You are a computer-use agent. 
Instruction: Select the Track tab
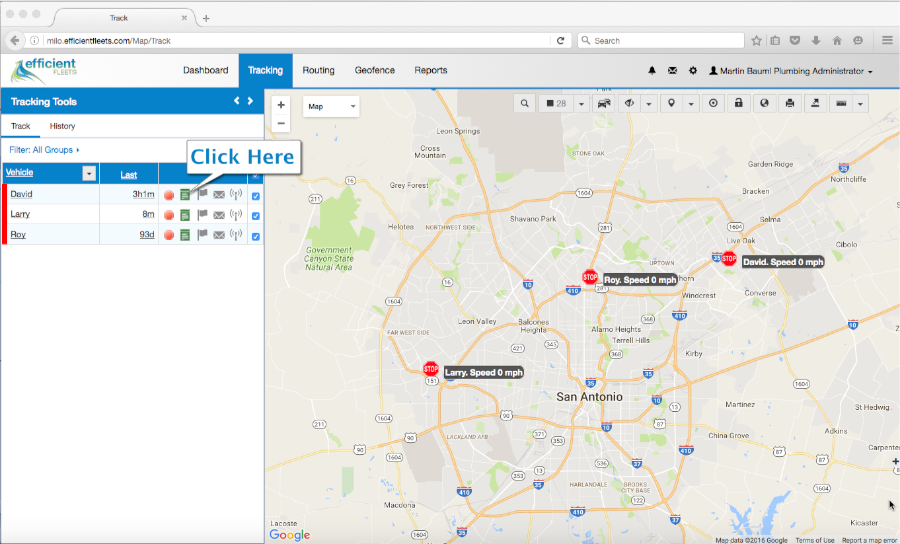20,126
